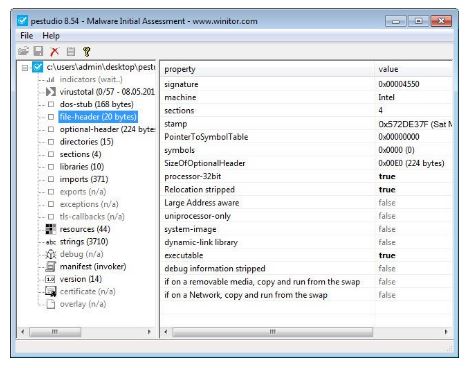
Task: Tick the directories checkbox
Action: coord(51,142)
